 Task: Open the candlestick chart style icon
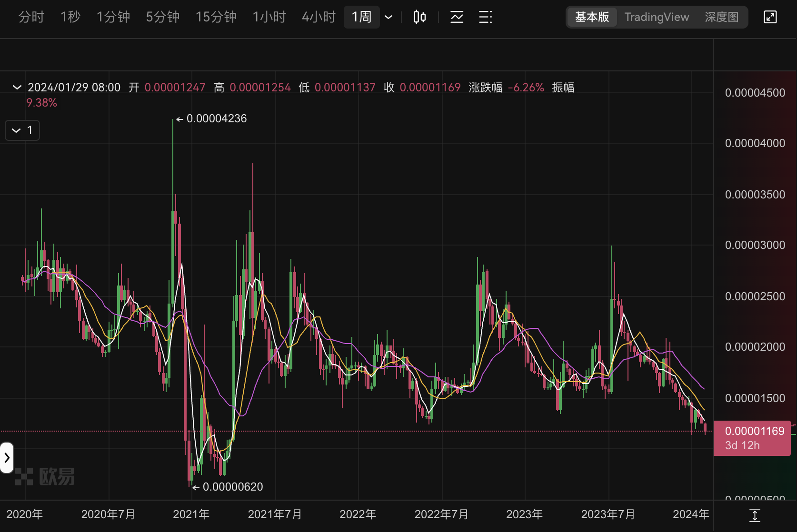click(419, 17)
